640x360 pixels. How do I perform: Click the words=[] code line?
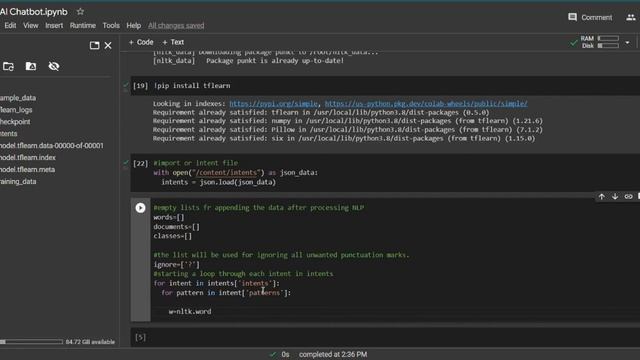pyautogui.click(x=169, y=217)
